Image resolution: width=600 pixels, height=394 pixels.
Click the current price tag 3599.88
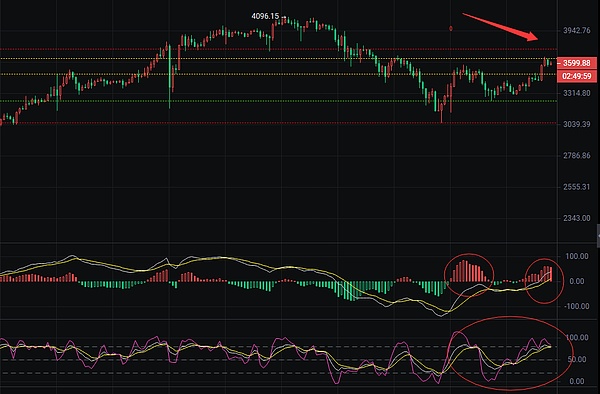point(576,63)
